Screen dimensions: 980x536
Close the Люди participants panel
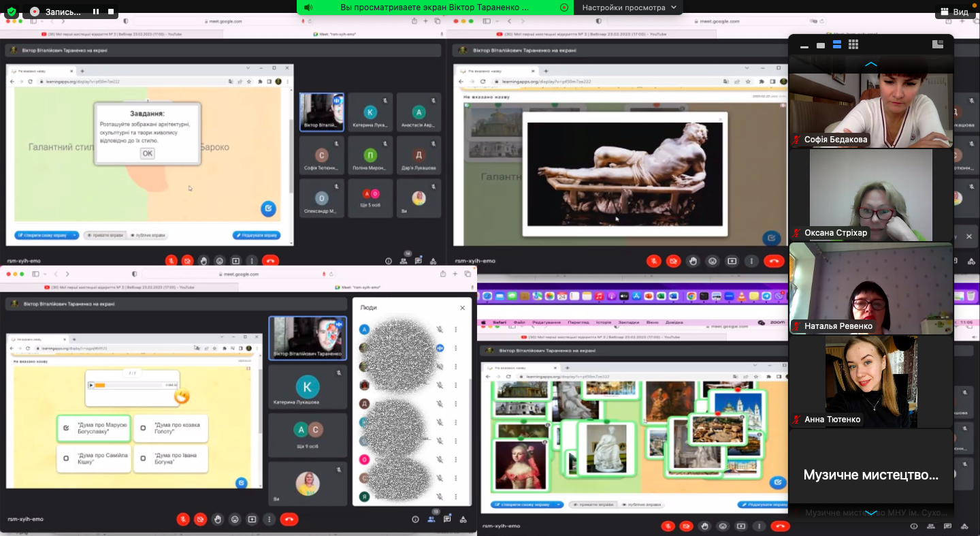[462, 308]
